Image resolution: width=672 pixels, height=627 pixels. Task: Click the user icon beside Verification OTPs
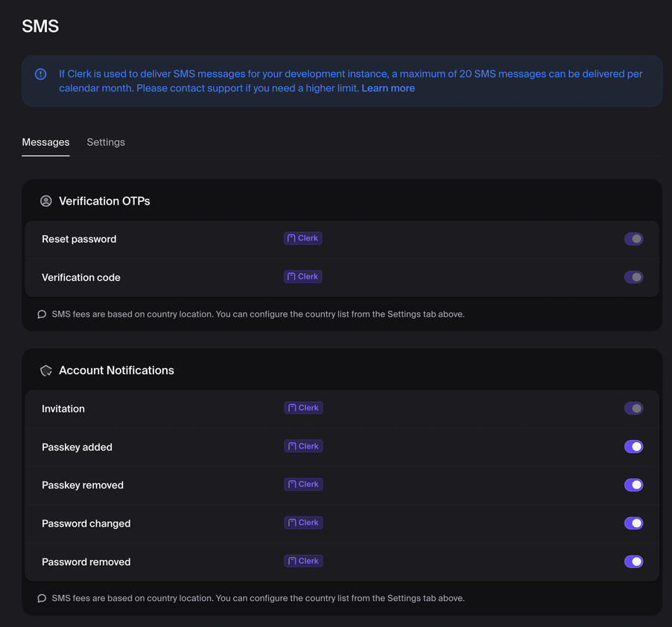45,200
